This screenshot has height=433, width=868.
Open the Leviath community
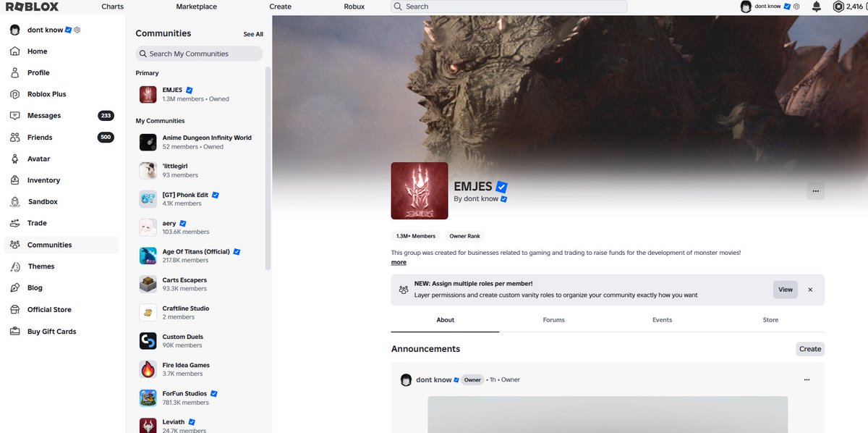[x=199, y=426]
